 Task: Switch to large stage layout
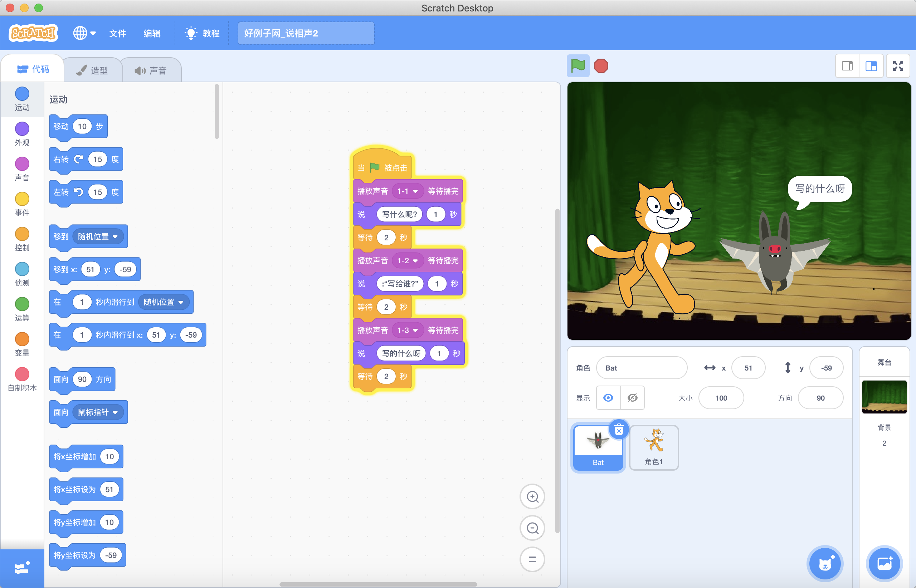871,66
